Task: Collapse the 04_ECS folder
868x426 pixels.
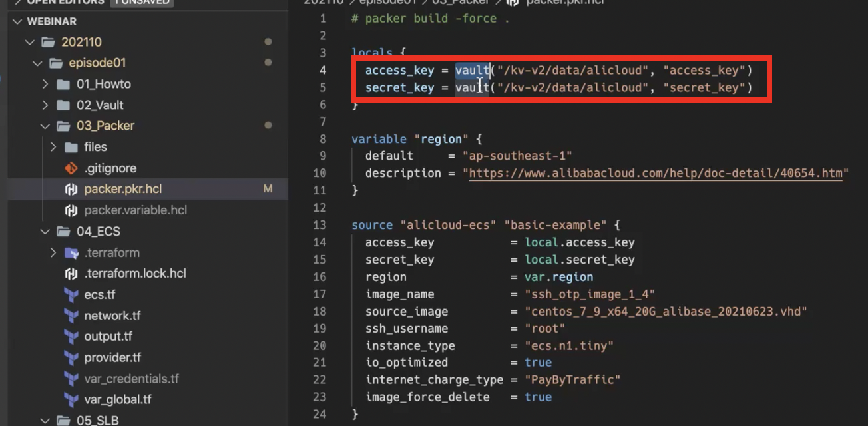Action: coord(45,231)
